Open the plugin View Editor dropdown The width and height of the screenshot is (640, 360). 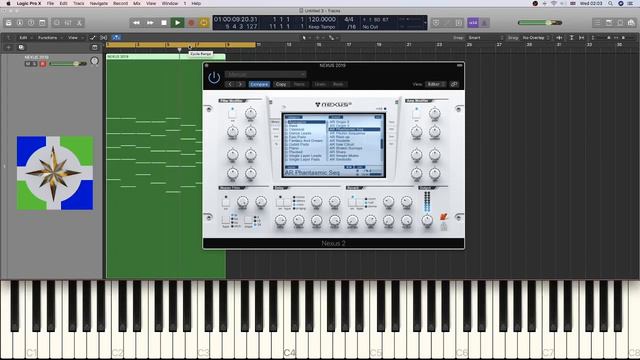coord(436,84)
